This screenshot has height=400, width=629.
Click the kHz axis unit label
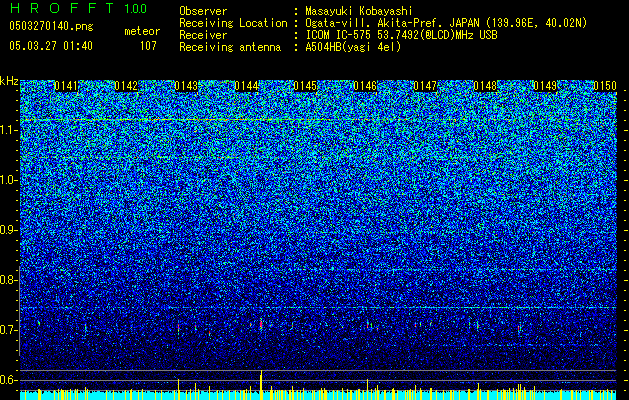(x=9, y=81)
